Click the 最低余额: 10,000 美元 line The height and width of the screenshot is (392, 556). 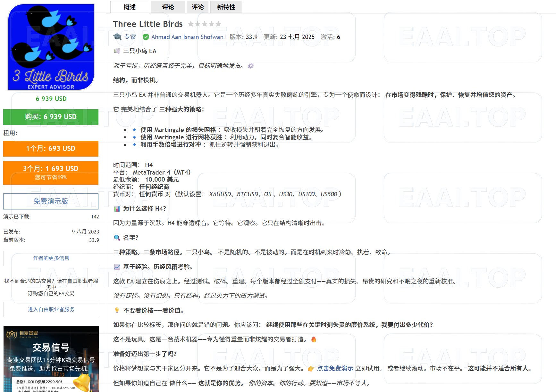click(146, 179)
